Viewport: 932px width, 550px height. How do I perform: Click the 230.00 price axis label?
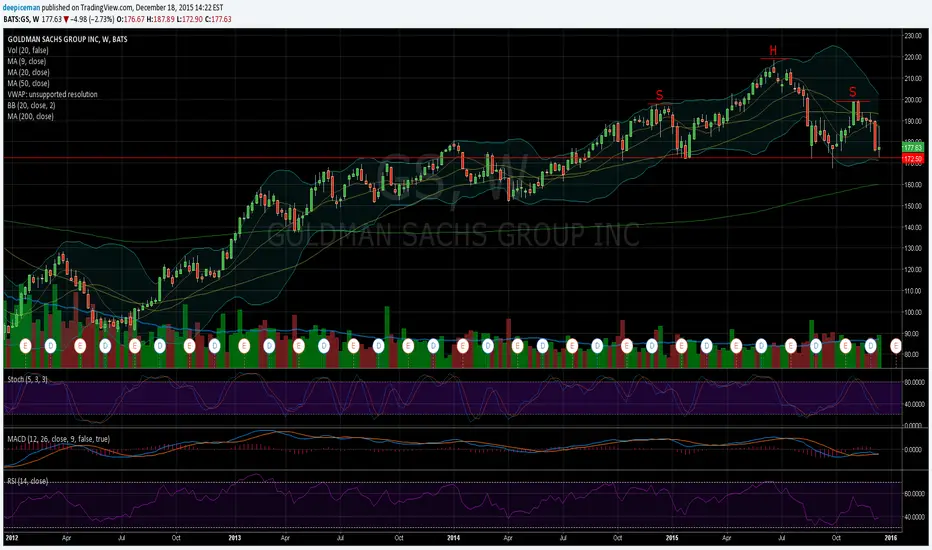(x=912, y=36)
